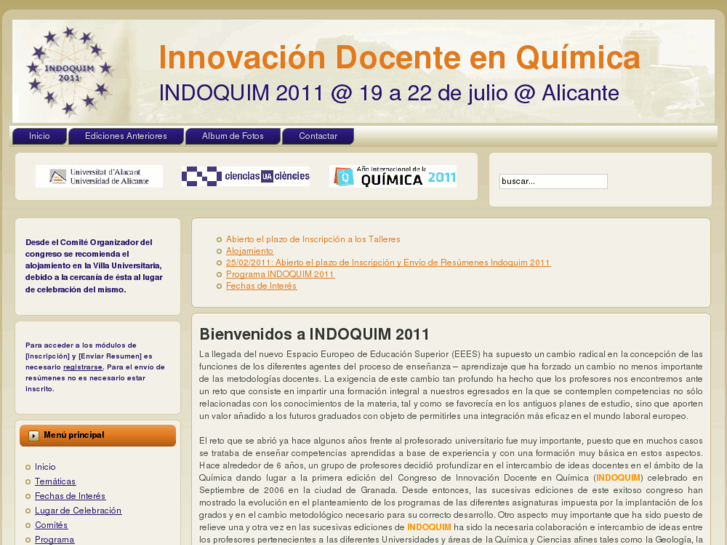Select Lugar de Celebración in the sidebar menu
727x545 pixels.
coord(78,511)
